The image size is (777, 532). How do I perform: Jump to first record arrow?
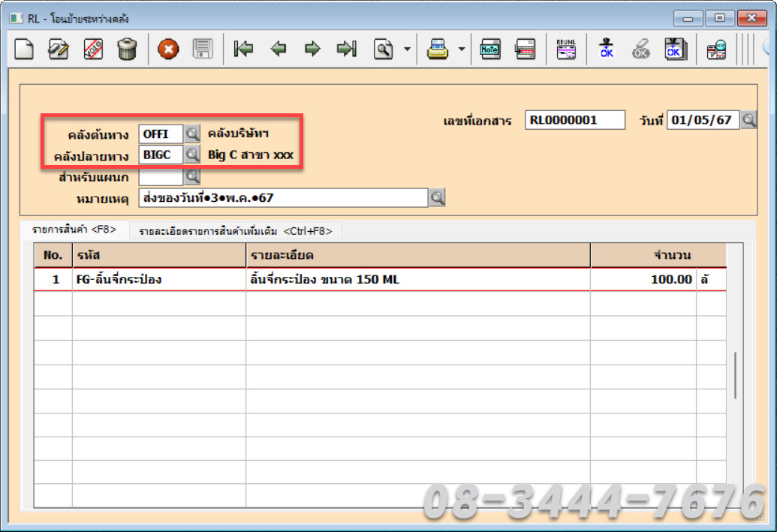(x=243, y=49)
